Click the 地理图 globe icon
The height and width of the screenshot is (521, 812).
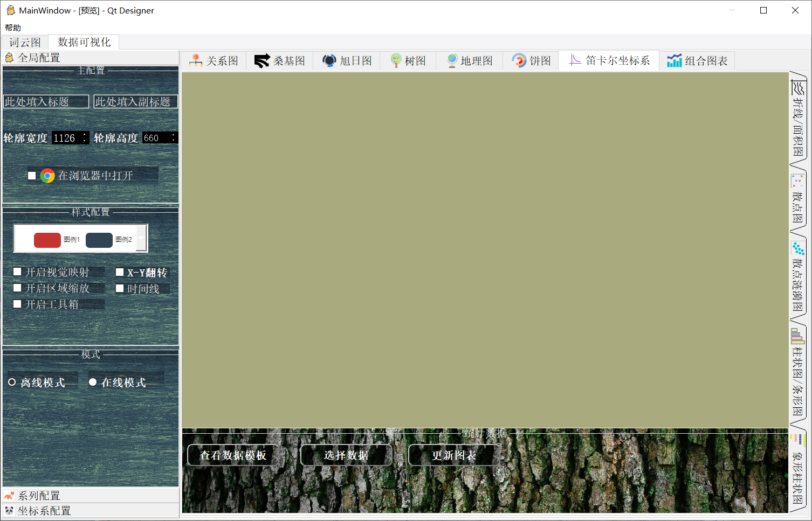point(452,61)
